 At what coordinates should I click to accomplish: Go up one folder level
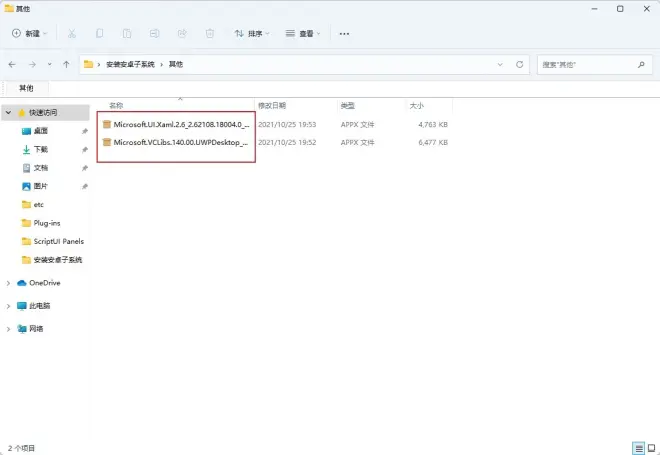pyautogui.click(x=66, y=64)
